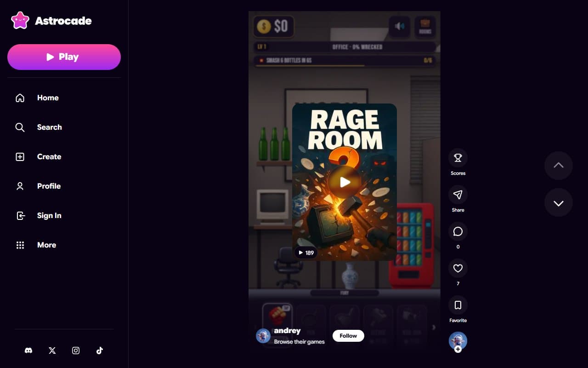This screenshot has width=588, height=368.
Task: Click Sign In in the sidebar
Action: pyautogui.click(x=64, y=215)
